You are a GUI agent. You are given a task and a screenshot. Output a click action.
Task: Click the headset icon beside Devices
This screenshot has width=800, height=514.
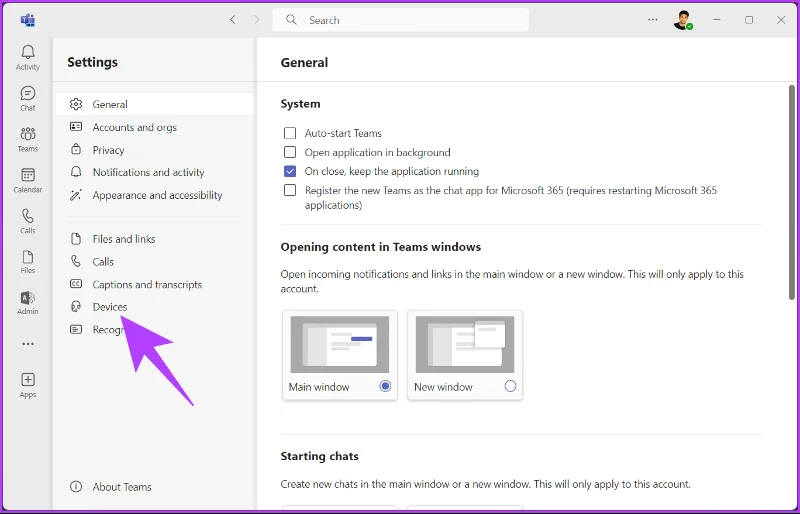pos(76,306)
